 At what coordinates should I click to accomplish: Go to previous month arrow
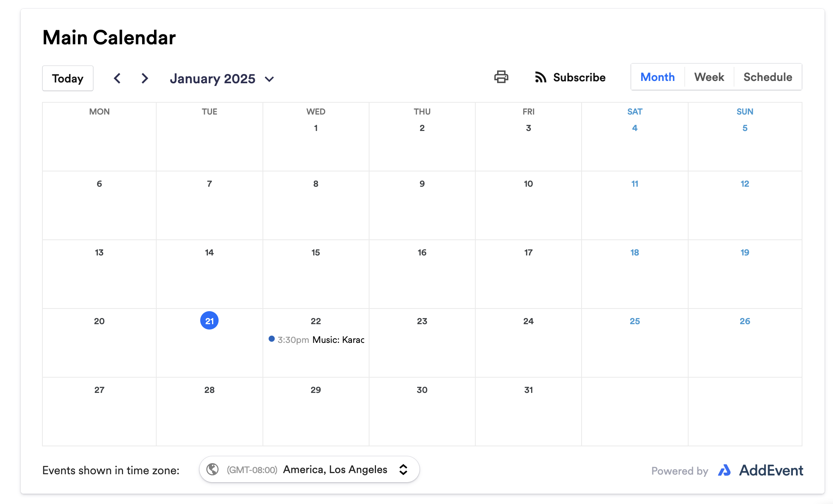pos(117,78)
